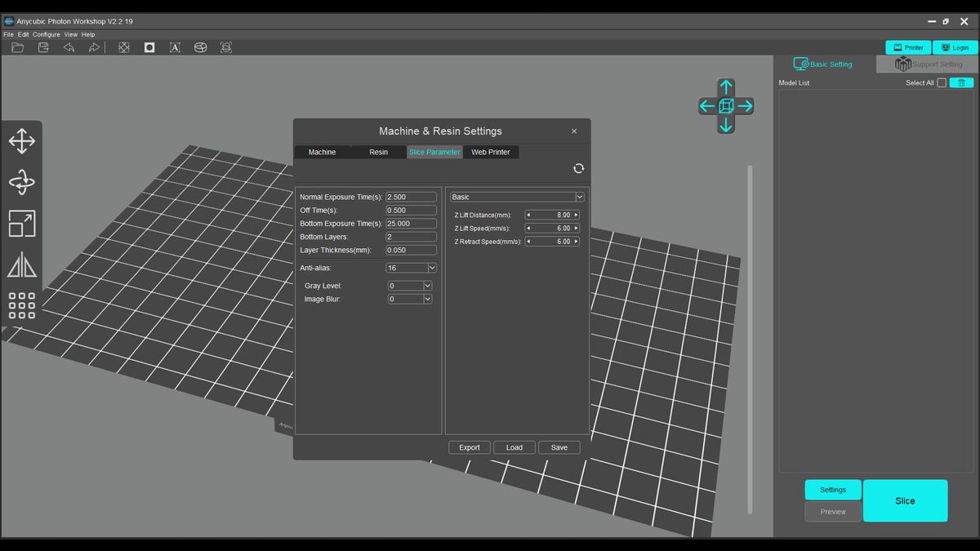Open the Help menu
The image size is (980, 551).
click(x=88, y=34)
